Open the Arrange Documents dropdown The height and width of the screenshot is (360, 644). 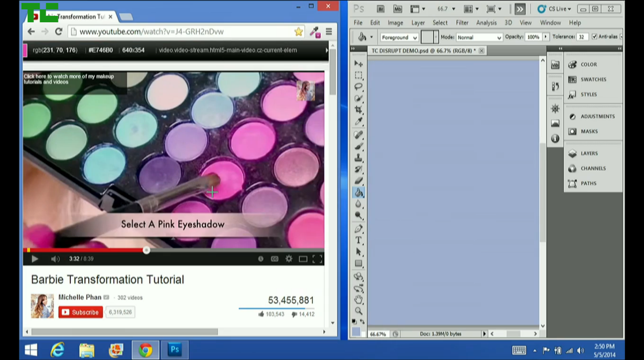point(471,9)
